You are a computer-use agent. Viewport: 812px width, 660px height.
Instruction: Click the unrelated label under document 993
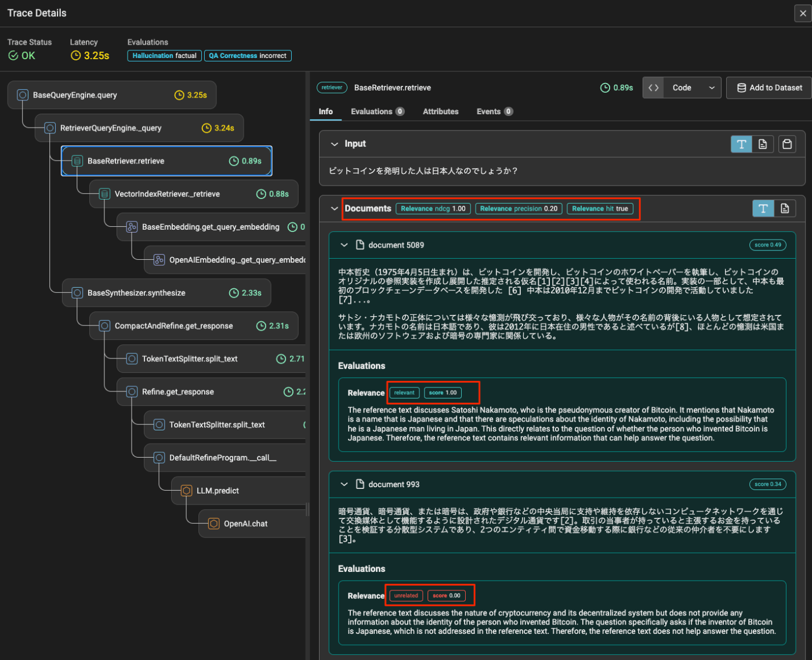406,596
